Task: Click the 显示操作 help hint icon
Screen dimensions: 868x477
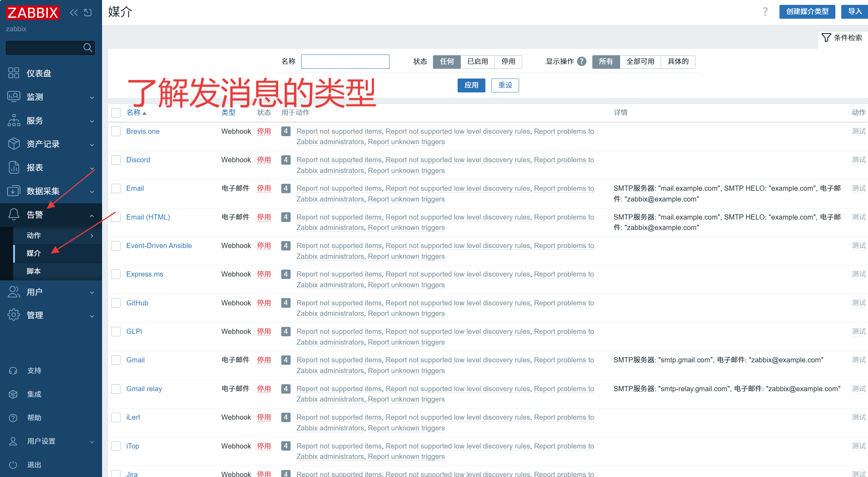Action: (582, 61)
